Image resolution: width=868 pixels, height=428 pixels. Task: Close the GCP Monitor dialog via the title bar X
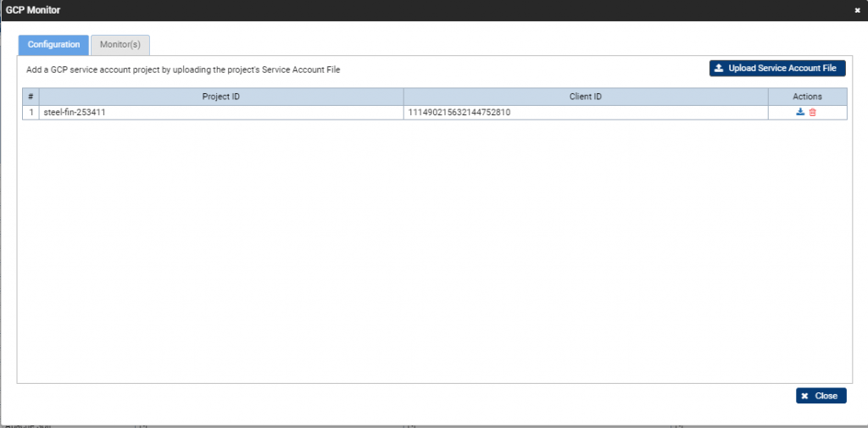click(x=858, y=10)
